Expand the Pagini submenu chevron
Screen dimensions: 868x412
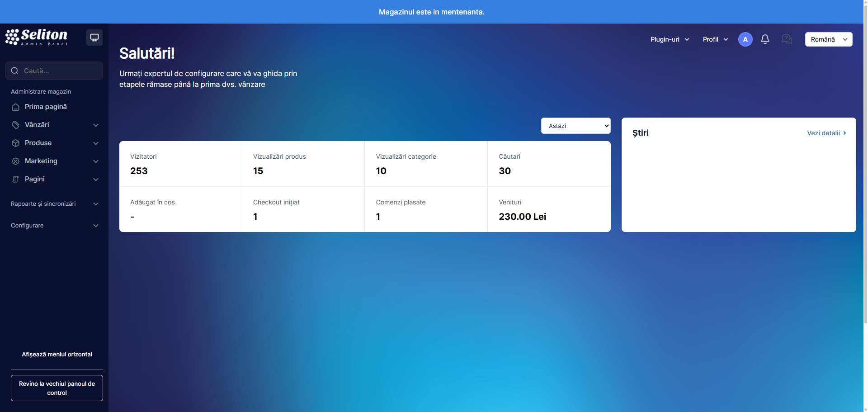[96, 180]
